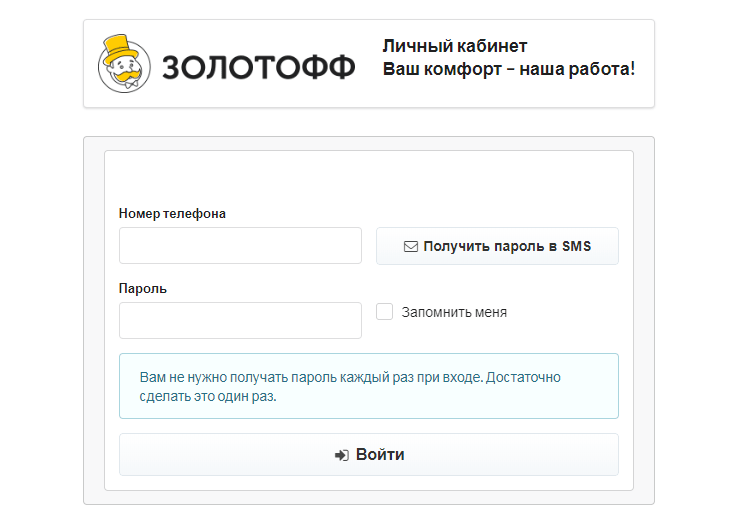This screenshot has height=517, width=748.
Task: Click the envelope icon on SMS button
Action: tap(411, 247)
